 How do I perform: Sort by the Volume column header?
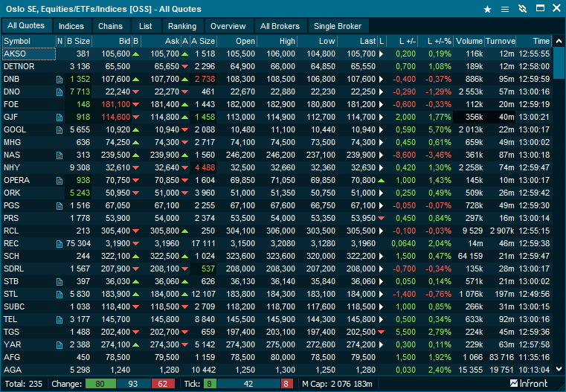[469, 41]
